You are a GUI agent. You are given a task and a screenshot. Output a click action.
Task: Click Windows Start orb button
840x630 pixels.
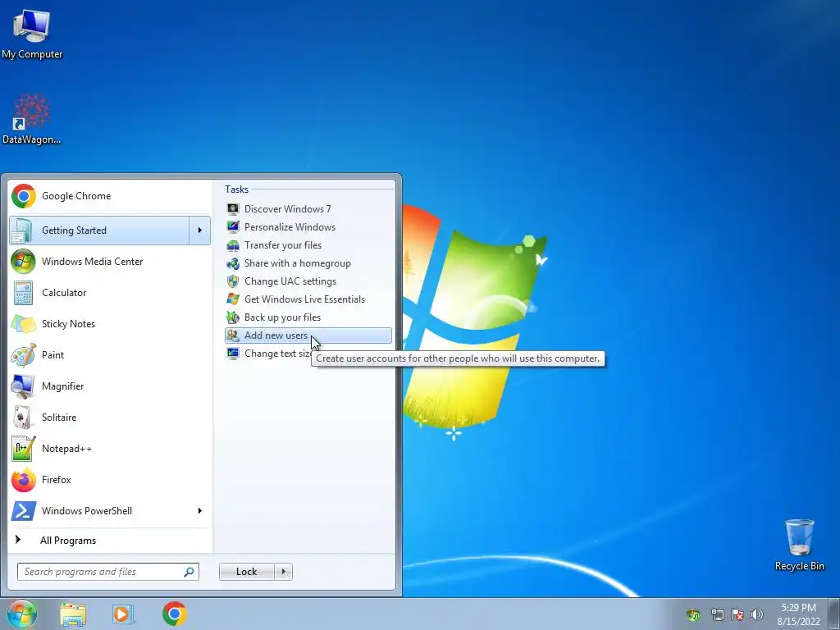pyautogui.click(x=22, y=614)
